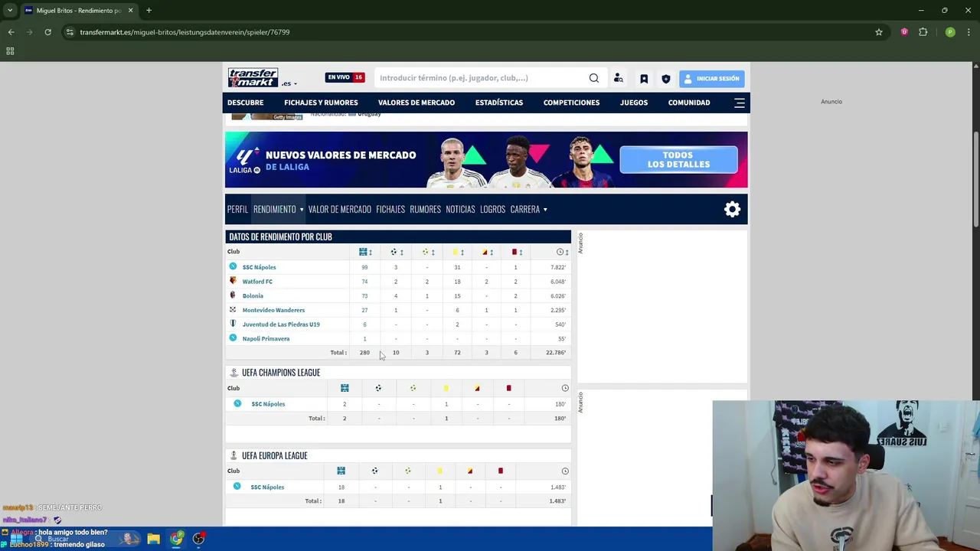The image size is (980, 551).
Task: Sort club table by yellow cards icon
Action: 458,252
